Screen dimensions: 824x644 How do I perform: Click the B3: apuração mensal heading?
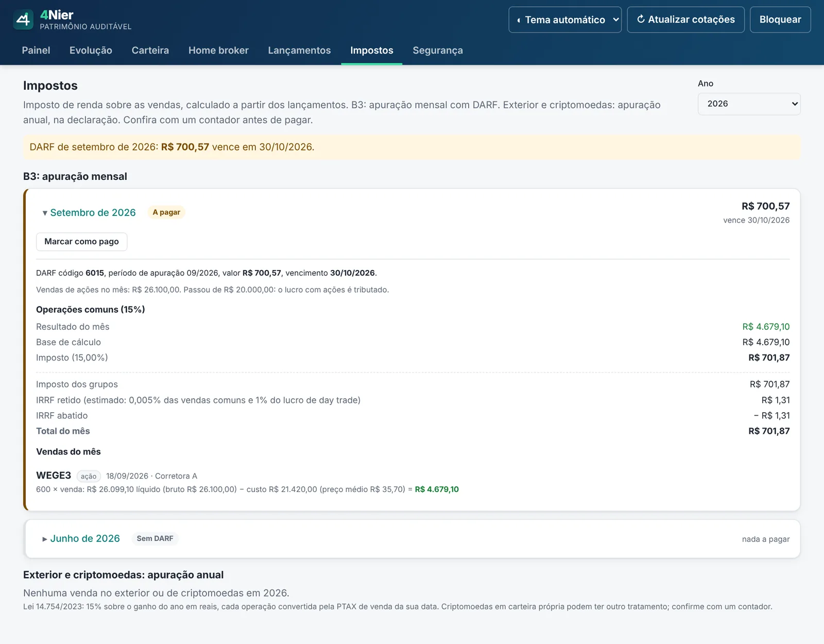[x=75, y=177]
